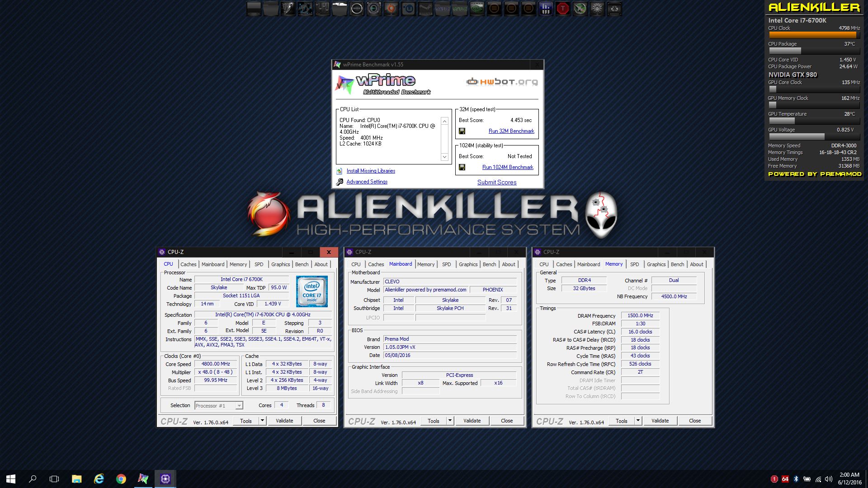Viewport: 868px width, 488px height.
Task: Open the Windows Start menu
Action: coord(11,479)
